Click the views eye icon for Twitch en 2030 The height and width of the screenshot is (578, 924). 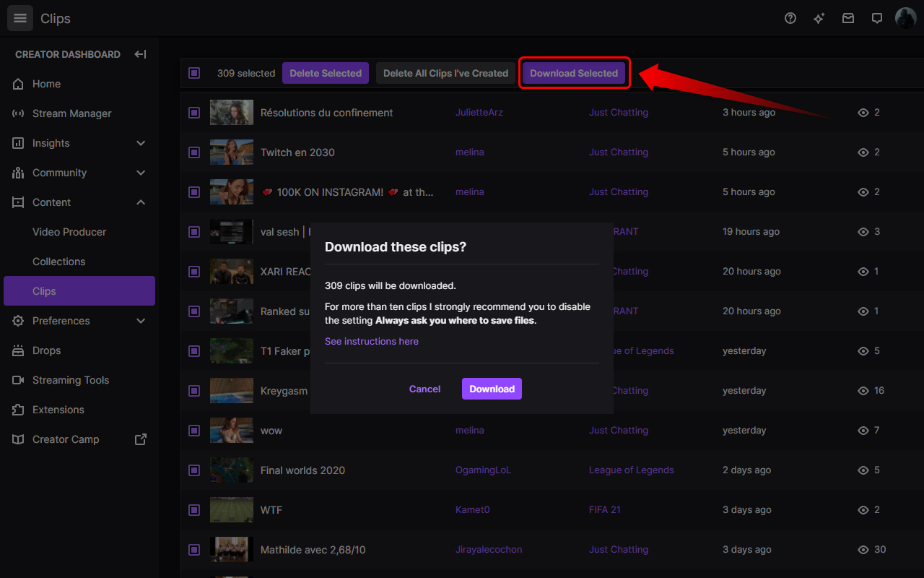(x=863, y=152)
